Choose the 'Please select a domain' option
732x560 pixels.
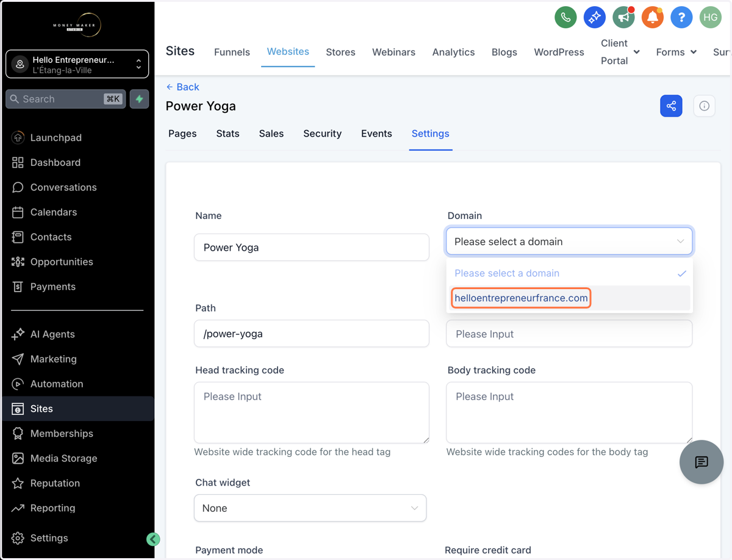[569, 273]
